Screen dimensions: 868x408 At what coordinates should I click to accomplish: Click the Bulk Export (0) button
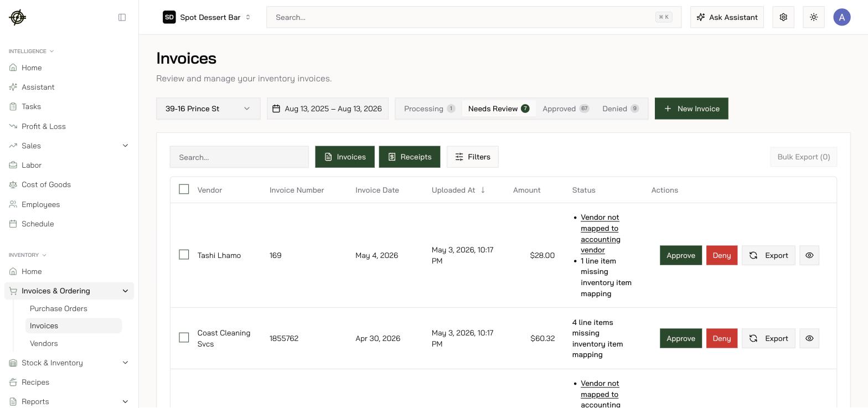click(x=804, y=157)
